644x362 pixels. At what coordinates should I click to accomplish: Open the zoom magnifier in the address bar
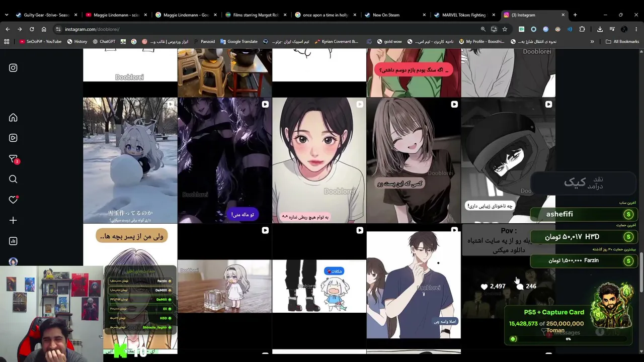tap(483, 29)
